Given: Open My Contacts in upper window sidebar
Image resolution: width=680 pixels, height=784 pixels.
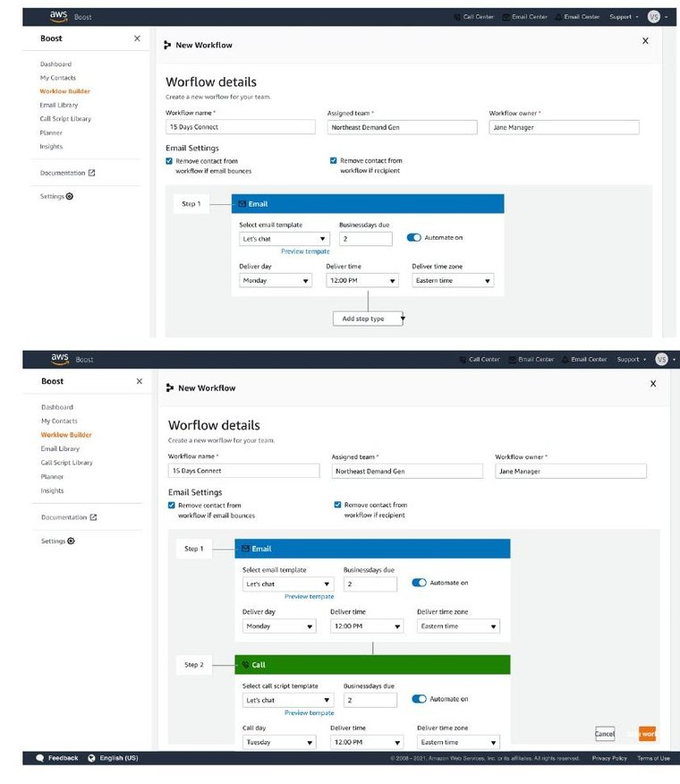Looking at the screenshot, I should pos(58,78).
